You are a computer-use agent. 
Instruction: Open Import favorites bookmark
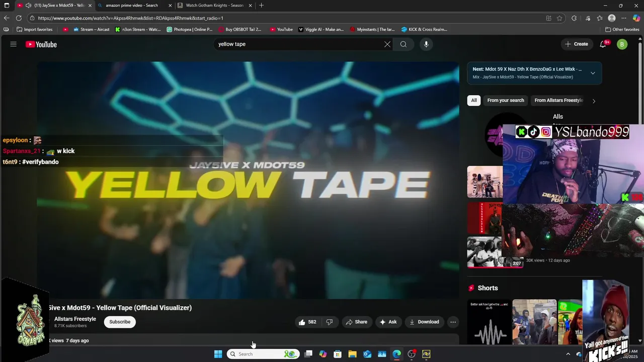pyautogui.click(x=35, y=29)
